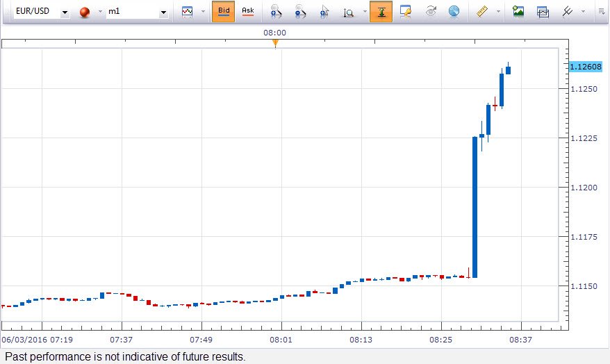Select the ruler measurement tool

(482, 12)
